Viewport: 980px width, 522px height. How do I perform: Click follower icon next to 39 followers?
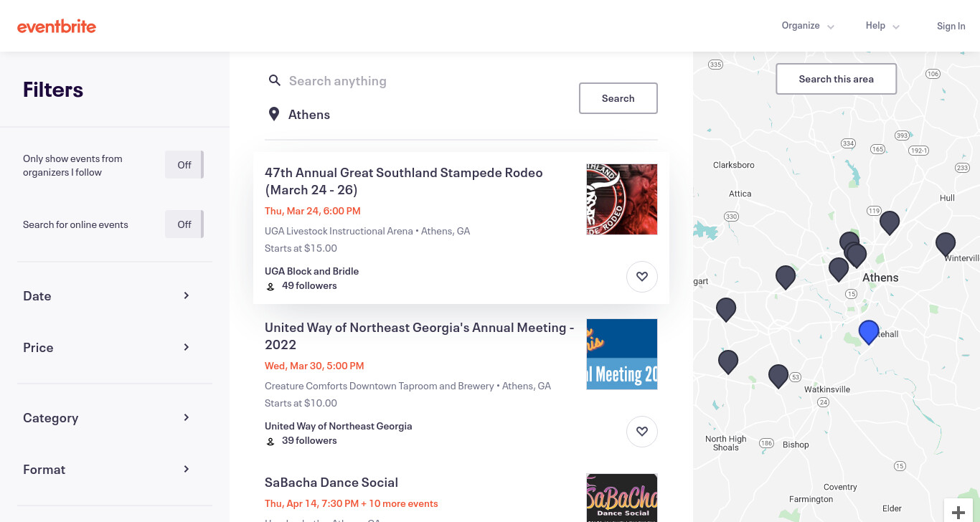click(270, 441)
